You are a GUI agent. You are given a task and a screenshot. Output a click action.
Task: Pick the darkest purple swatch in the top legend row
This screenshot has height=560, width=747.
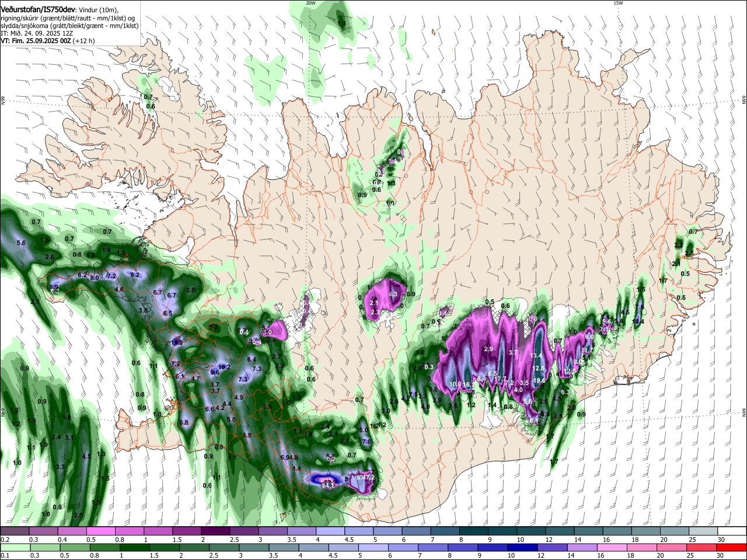[x=215, y=531]
